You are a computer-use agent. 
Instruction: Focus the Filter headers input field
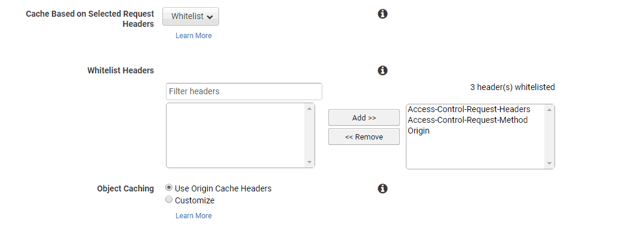(x=244, y=91)
